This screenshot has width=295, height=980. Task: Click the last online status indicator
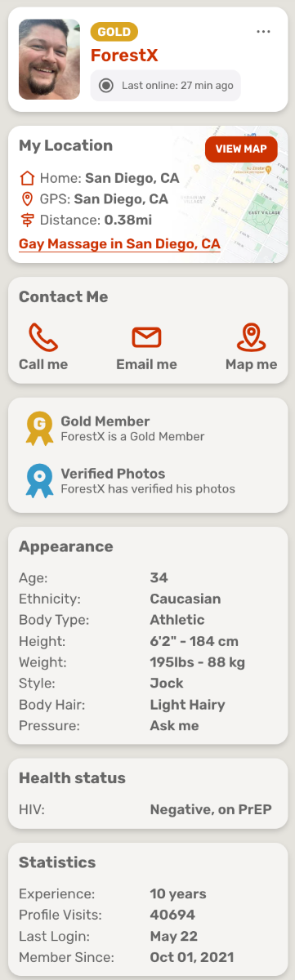click(x=106, y=85)
